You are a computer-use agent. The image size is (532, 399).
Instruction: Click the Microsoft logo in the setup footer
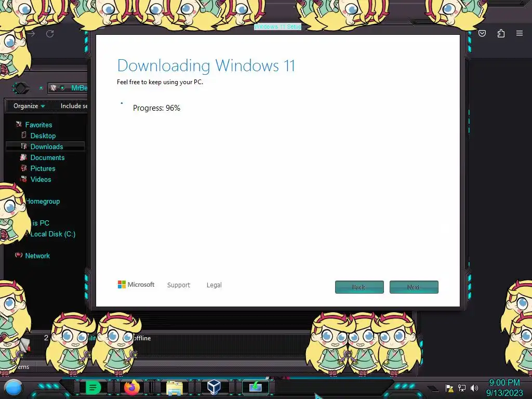136,284
